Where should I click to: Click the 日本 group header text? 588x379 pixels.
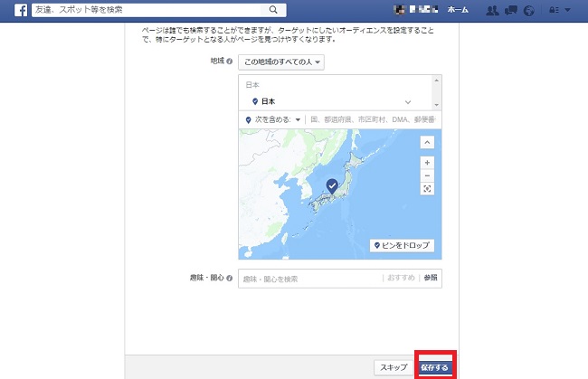click(252, 85)
